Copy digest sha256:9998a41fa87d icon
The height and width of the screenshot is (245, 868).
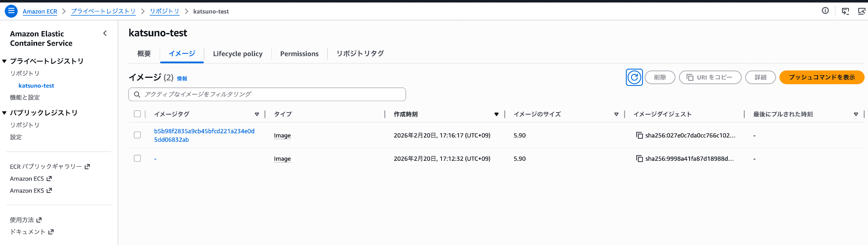pos(639,159)
